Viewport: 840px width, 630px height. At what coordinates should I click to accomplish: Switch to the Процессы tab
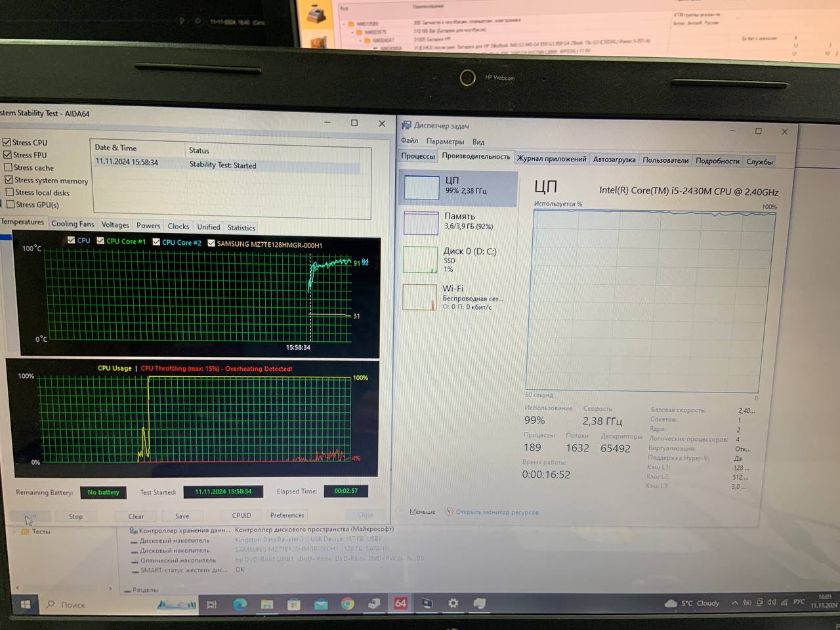pos(418,156)
